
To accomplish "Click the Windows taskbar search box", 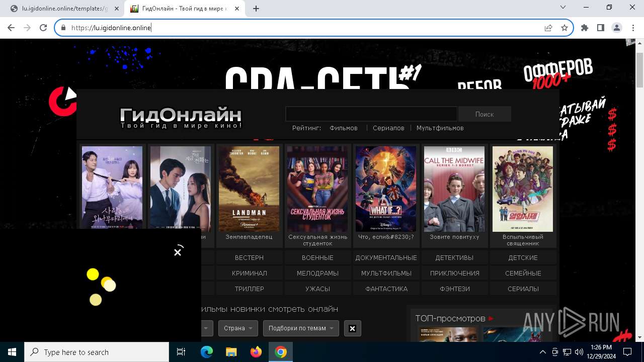I will pyautogui.click(x=97, y=352).
